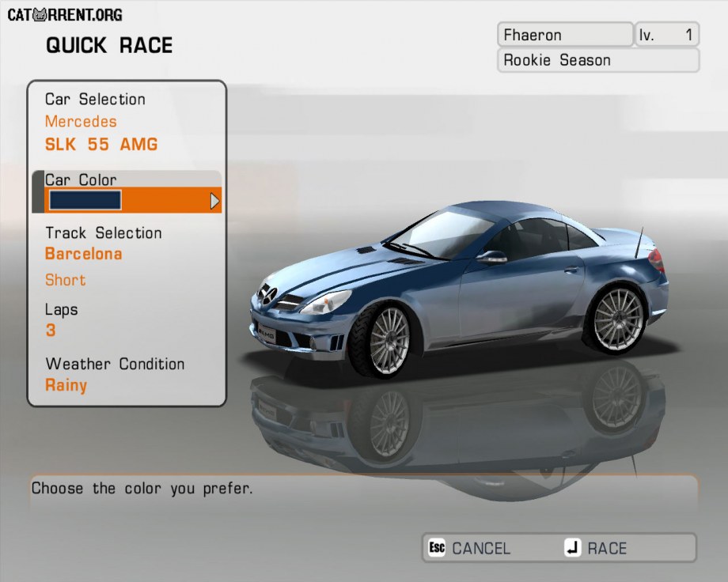The width and height of the screenshot is (728, 582).
Task: Click the right arrow beside the car color
Action: coord(214,201)
